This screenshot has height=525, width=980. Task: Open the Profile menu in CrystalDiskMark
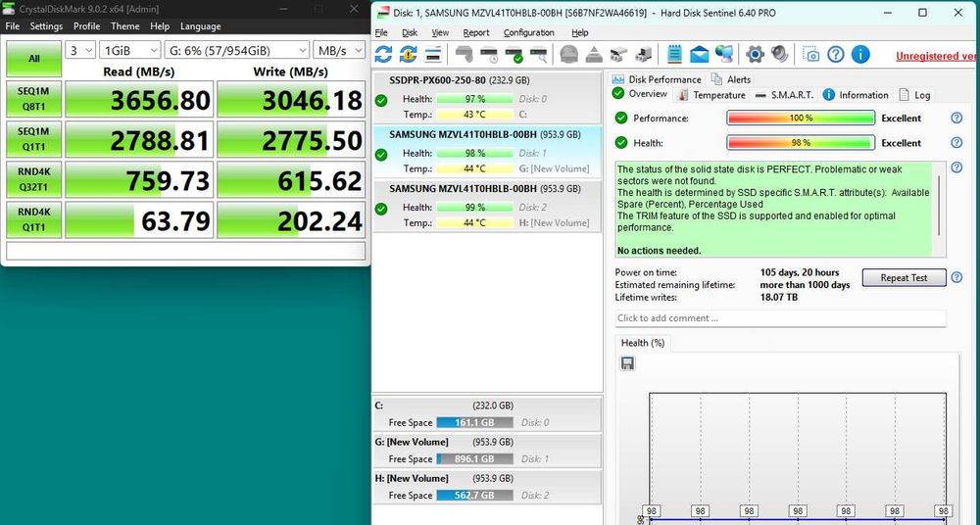(x=87, y=26)
